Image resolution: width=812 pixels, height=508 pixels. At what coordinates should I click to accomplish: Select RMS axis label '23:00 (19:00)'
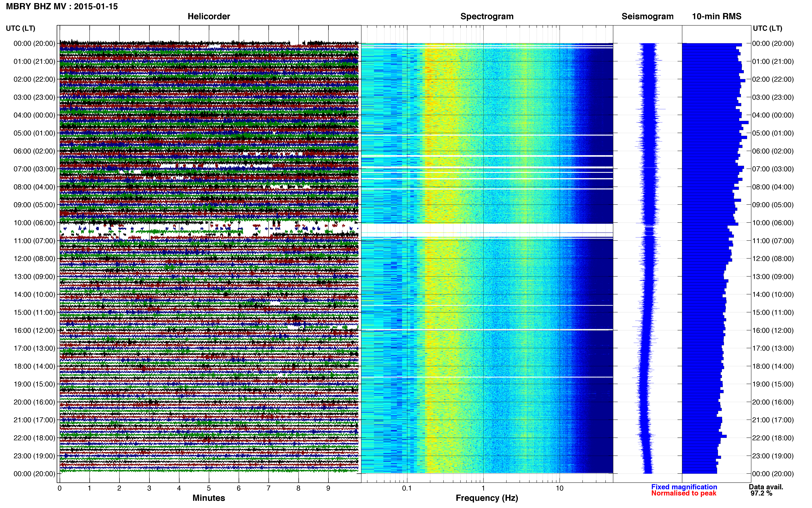click(773, 456)
